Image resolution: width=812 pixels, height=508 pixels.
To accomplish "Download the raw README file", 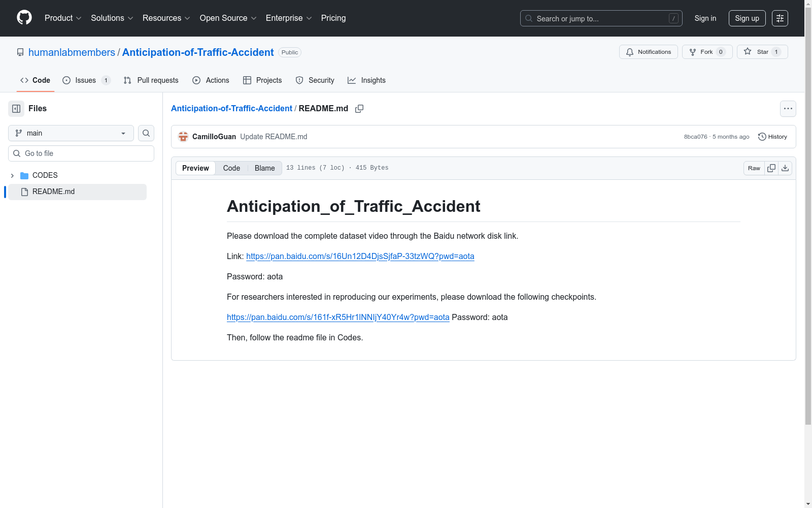I will [785, 168].
